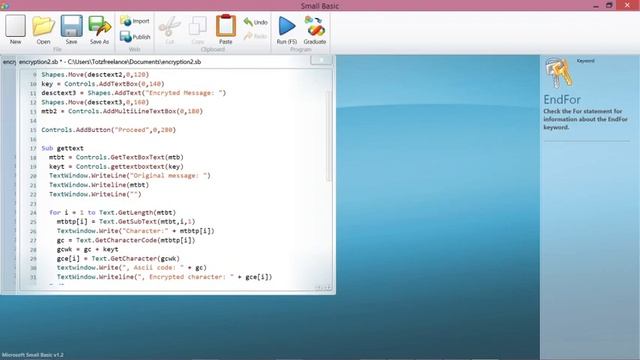Click line number 14 in the gutter

click(x=33, y=121)
